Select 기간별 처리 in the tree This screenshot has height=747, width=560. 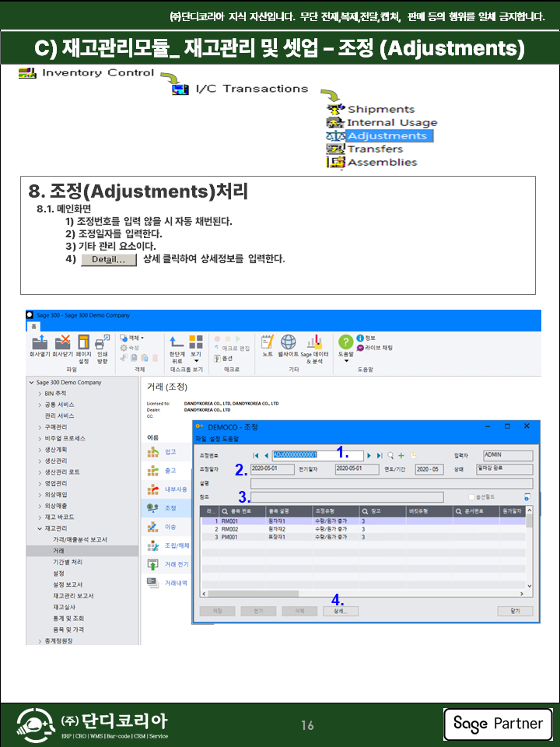click(x=67, y=562)
